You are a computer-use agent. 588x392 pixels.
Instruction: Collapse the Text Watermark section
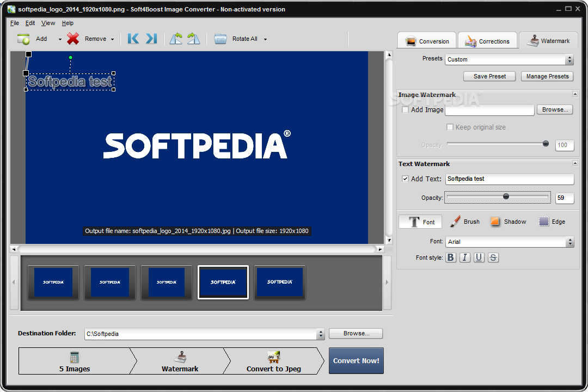575,163
